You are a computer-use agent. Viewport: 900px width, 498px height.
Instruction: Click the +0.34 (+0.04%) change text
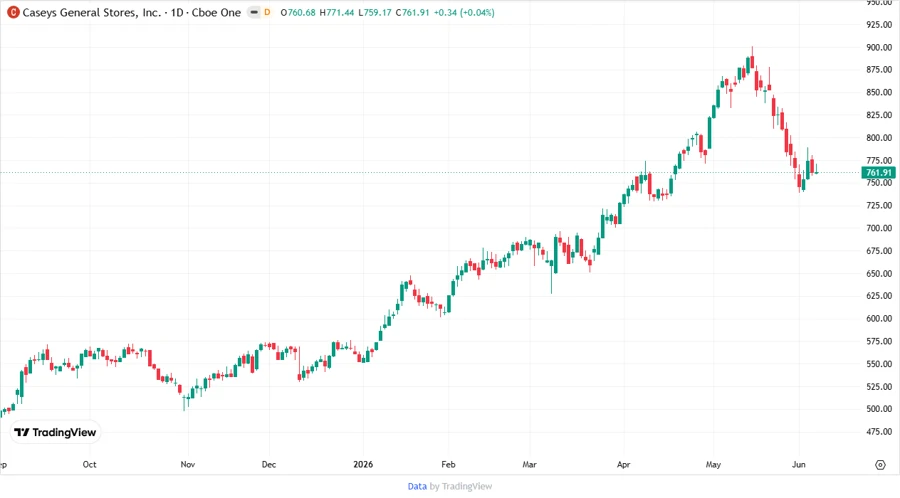coord(464,13)
